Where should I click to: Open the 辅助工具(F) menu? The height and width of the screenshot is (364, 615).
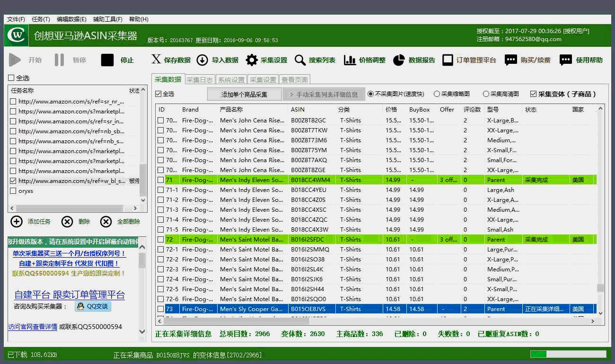[x=107, y=19]
